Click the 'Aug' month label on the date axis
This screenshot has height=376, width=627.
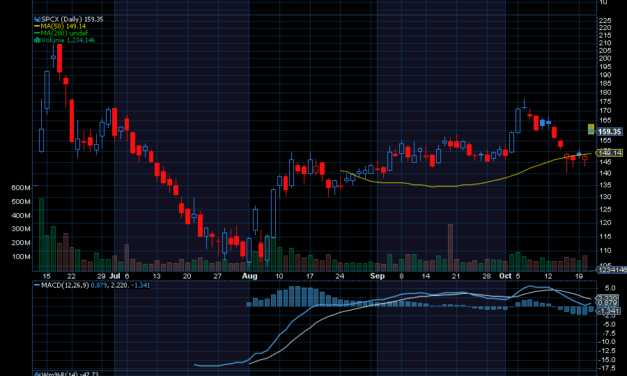point(250,276)
